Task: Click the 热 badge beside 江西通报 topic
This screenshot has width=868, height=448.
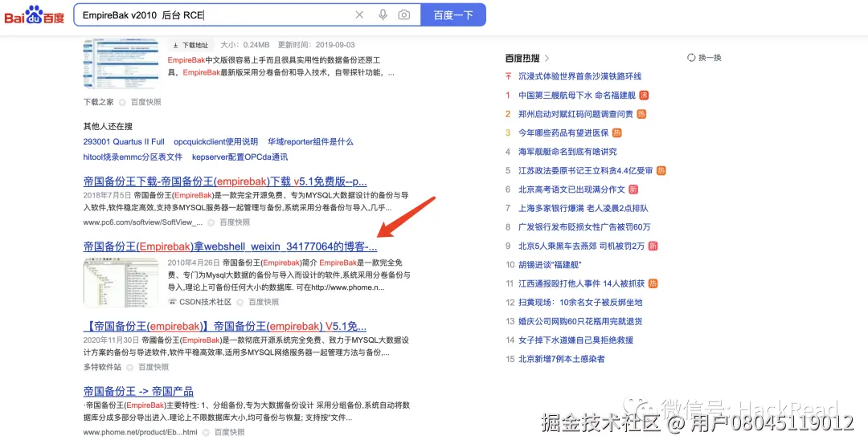Action: click(653, 283)
